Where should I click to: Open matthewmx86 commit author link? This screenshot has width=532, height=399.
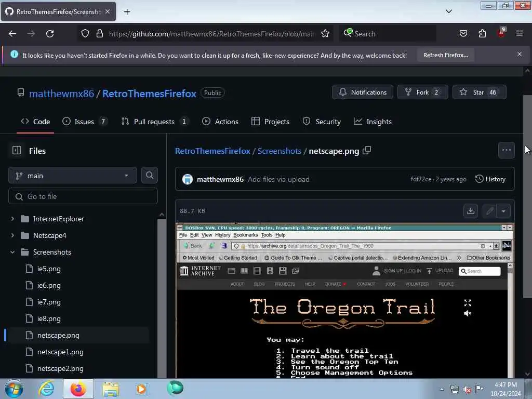(220, 179)
